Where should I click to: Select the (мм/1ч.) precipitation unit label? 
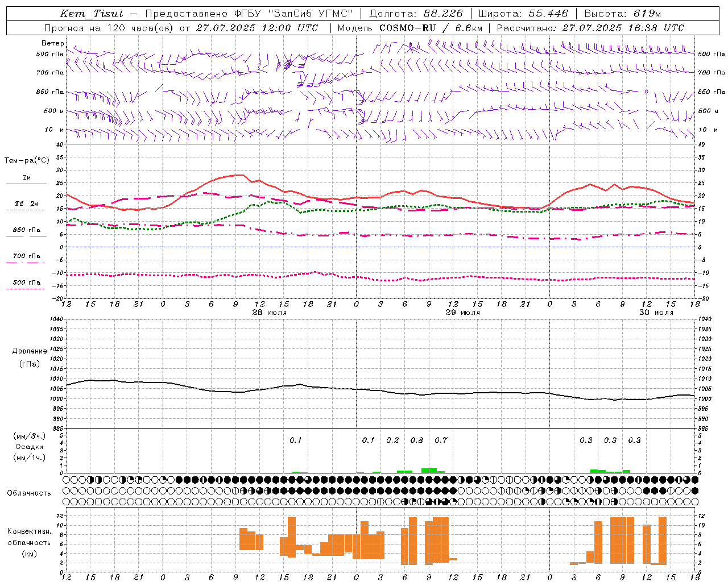[x=30, y=458]
